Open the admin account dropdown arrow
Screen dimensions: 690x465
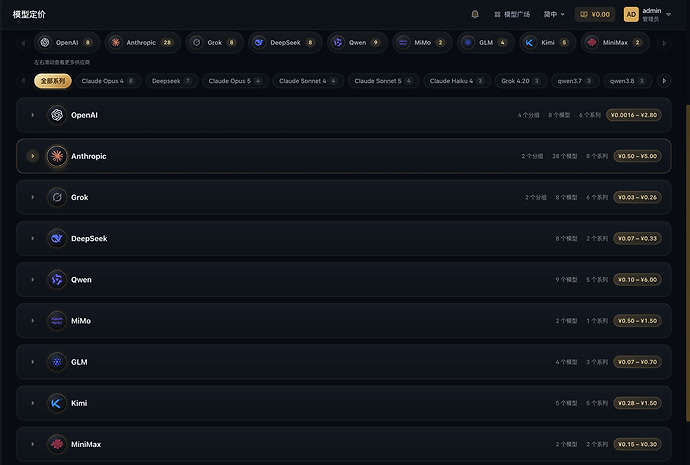click(668, 15)
